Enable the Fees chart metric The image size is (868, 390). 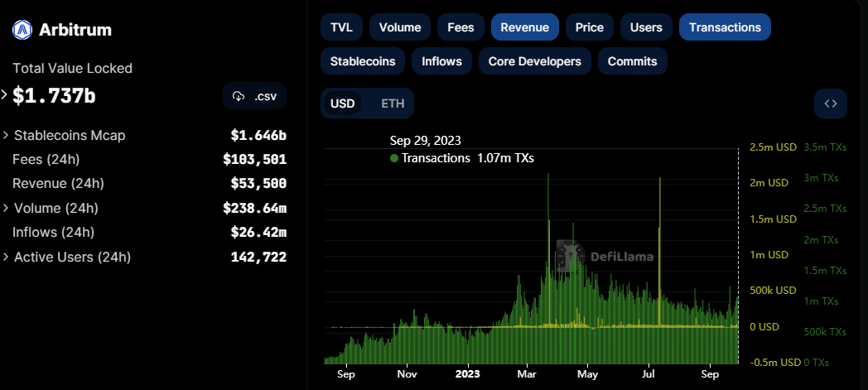pos(461,27)
